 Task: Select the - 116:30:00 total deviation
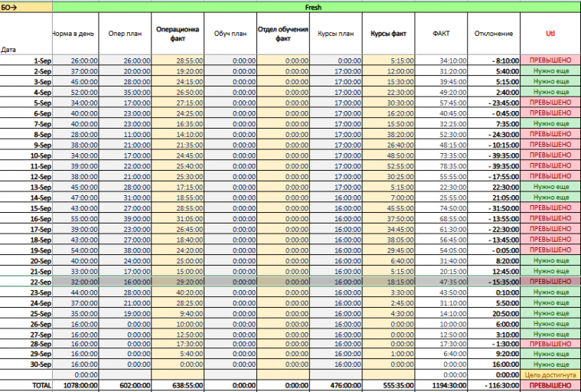tap(494, 385)
